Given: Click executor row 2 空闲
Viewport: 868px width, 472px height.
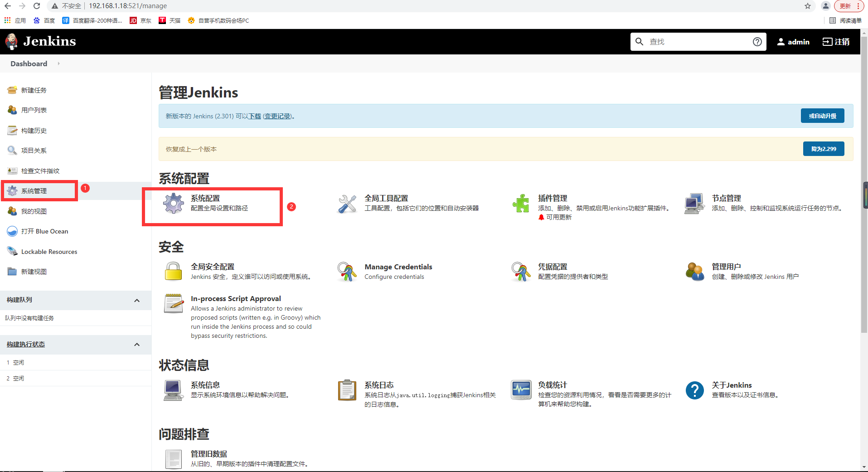Looking at the screenshot, I should 76,378.
